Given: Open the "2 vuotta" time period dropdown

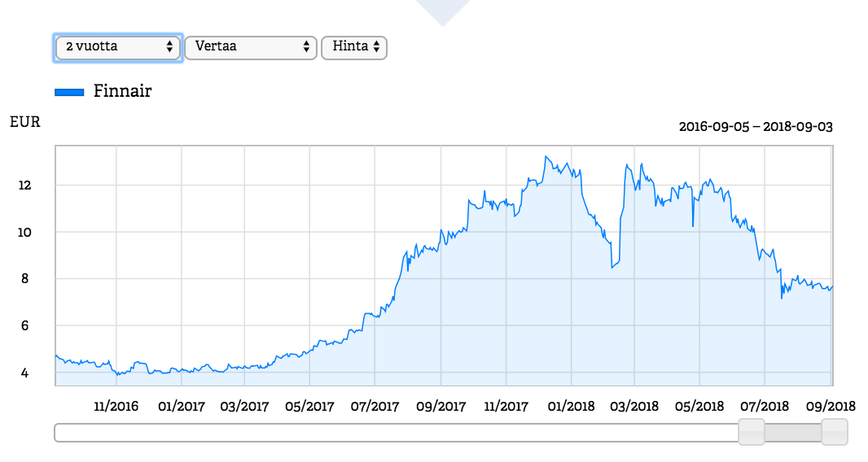Looking at the screenshot, I should (x=118, y=47).
